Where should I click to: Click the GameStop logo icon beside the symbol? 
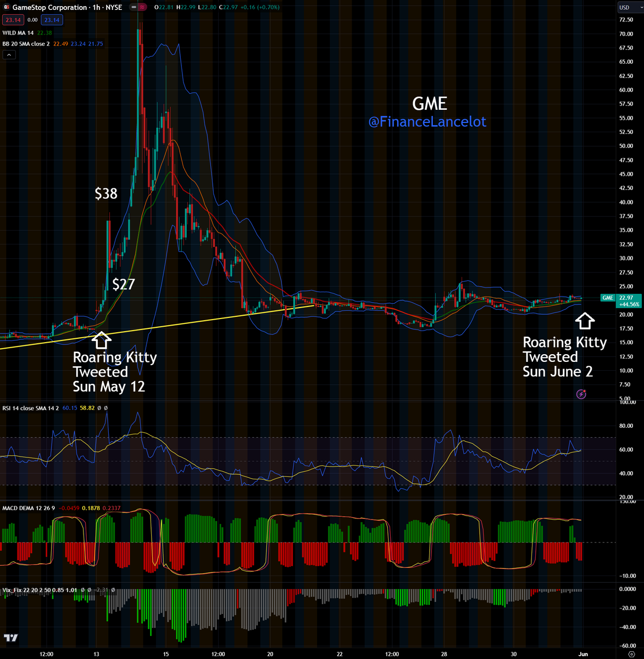[6, 7]
